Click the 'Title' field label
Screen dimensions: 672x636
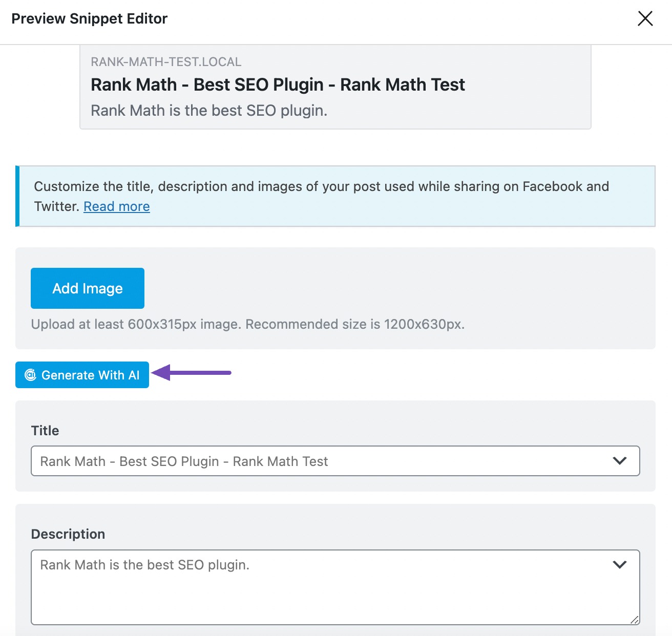45,431
